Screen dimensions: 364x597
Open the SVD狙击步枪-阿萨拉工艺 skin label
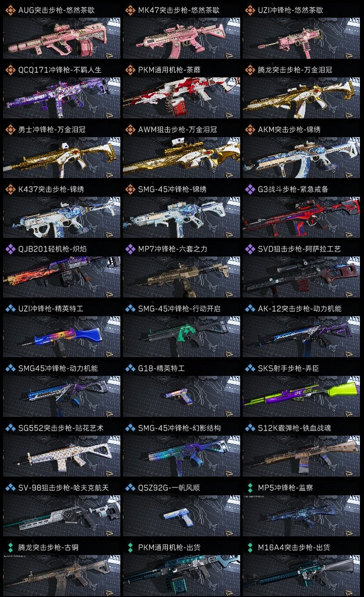pyautogui.click(x=299, y=249)
